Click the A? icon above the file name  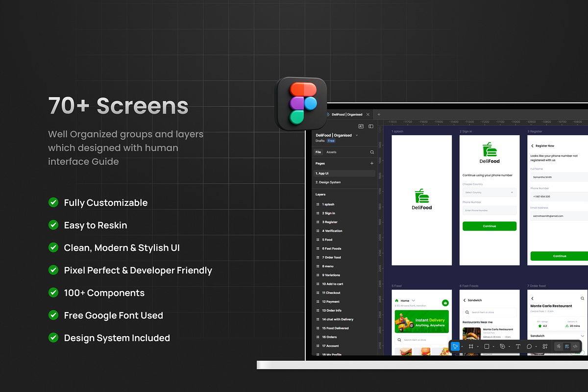361,126
